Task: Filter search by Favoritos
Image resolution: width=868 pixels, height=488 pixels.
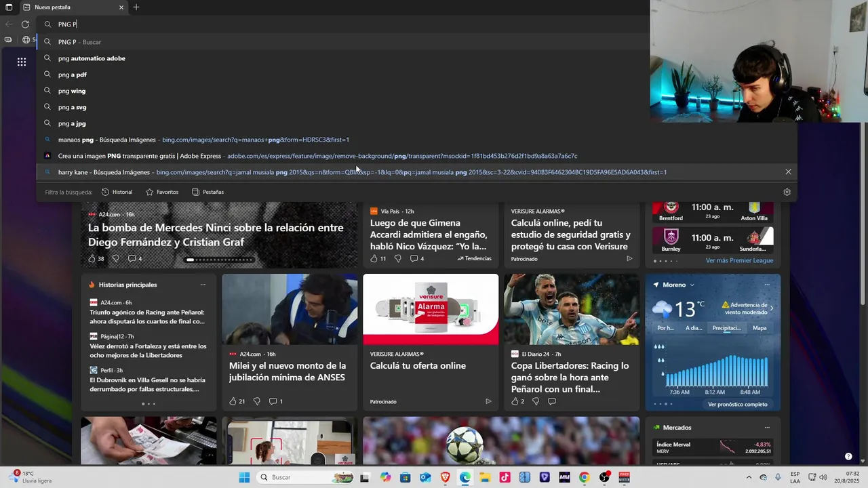Action: pos(162,192)
